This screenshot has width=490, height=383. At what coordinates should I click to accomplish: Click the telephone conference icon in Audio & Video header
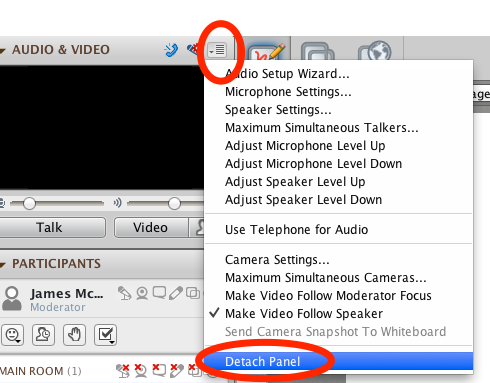(x=171, y=50)
